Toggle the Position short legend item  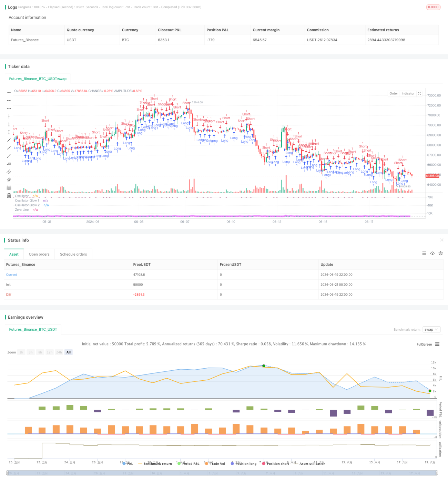275,464
